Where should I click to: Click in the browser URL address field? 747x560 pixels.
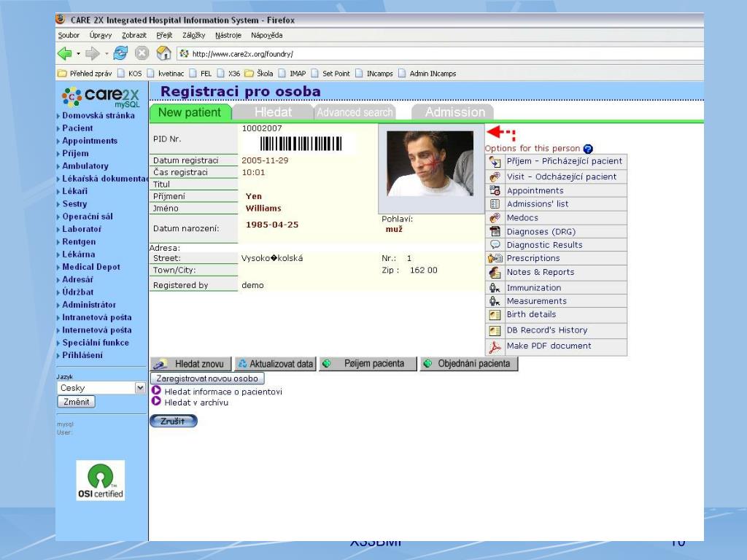pos(440,54)
